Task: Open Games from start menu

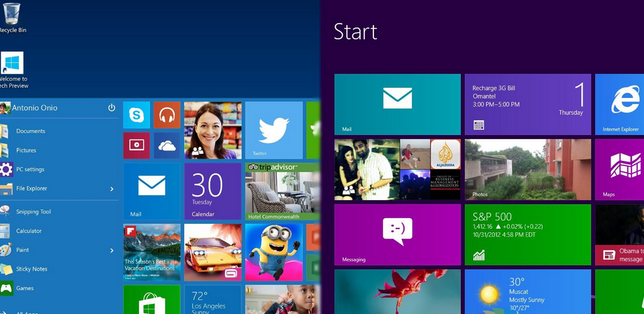Action: [x=24, y=288]
